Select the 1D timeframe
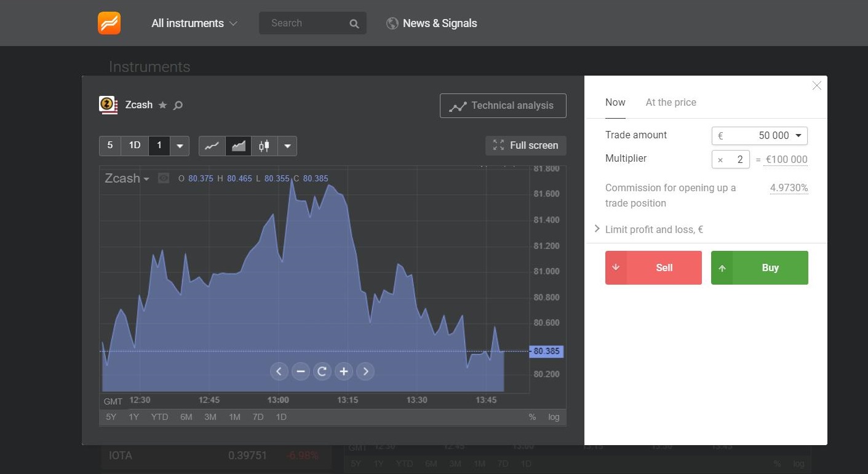The height and width of the screenshot is (474, 868). [135, 145]
